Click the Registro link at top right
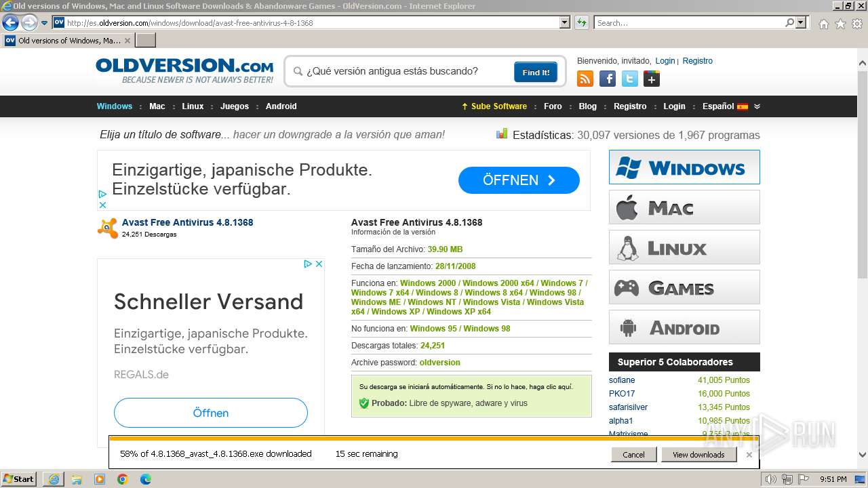 [x=697, y=61]
